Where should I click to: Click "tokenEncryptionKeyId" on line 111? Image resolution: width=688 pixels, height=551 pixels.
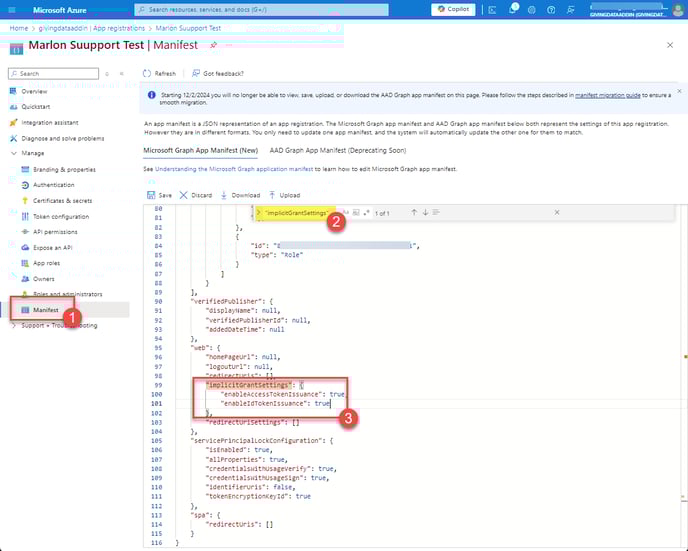pyautogui.click(x=247, y=497)
